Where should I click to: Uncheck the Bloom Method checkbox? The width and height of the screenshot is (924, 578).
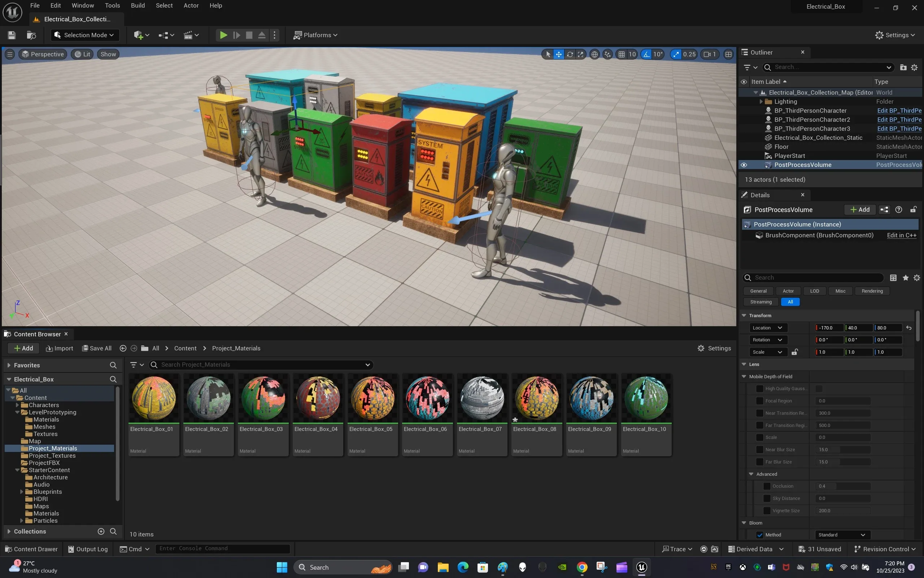(x=759, y=535)
